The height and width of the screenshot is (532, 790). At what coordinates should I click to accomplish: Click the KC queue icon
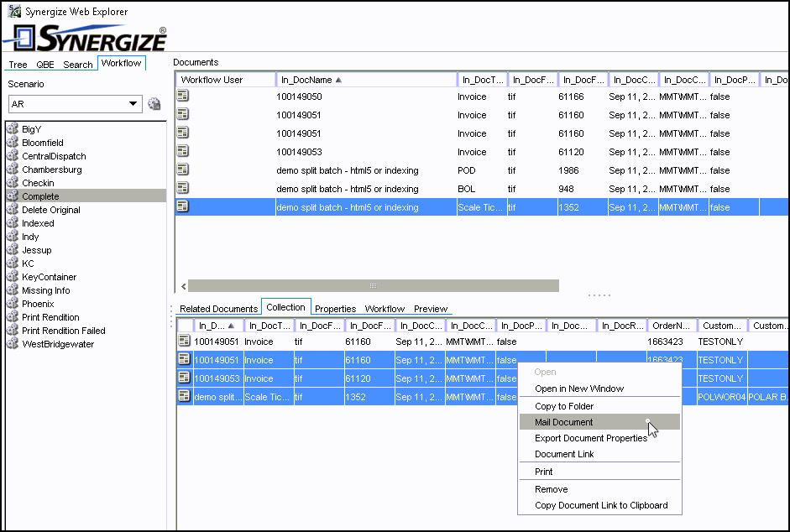pyautogui.click(x=12, y=263)
